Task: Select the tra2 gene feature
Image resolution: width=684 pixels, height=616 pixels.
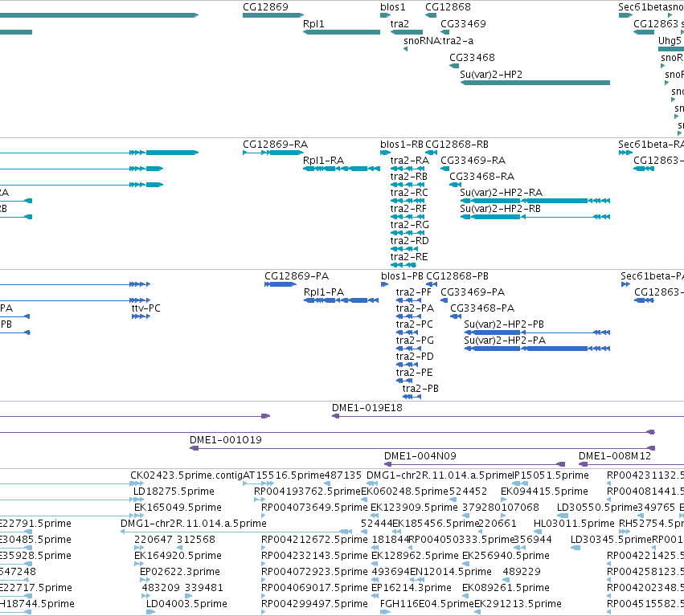Action: click(x=407, y=32)
